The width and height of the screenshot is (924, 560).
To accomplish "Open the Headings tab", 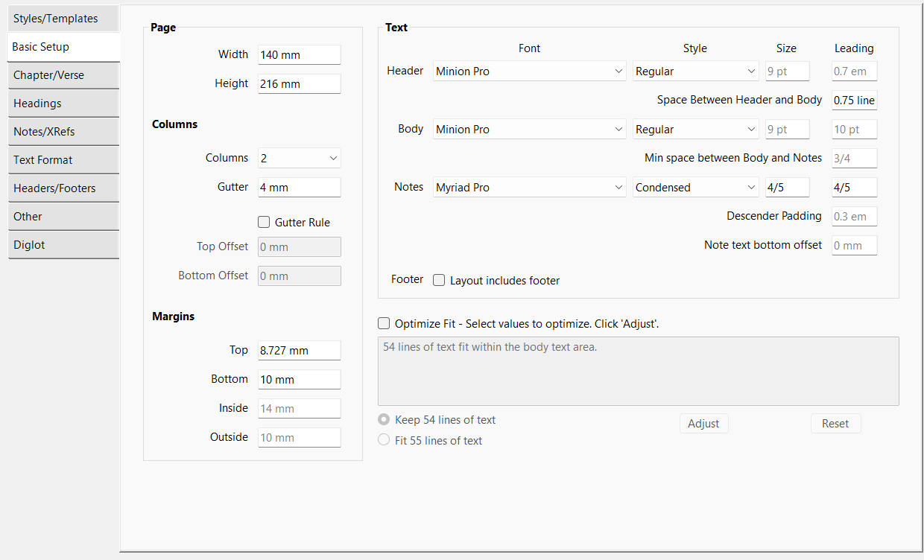I will coord(63,104).
